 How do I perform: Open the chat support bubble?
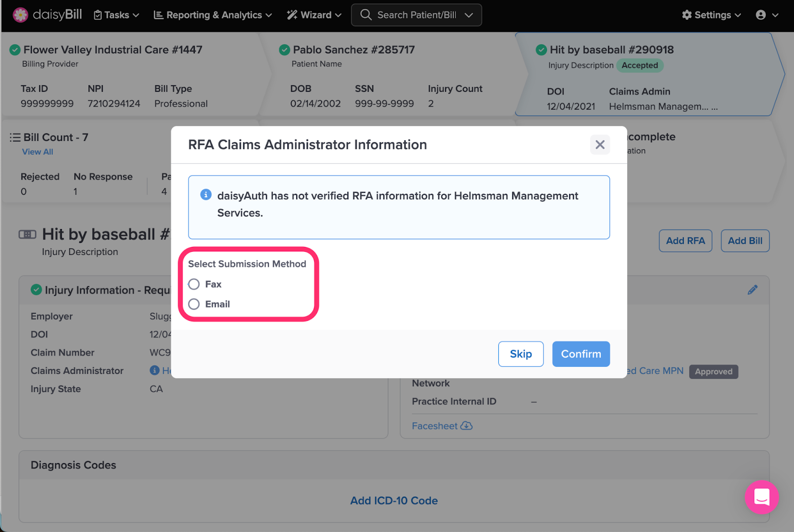[762, 497]
